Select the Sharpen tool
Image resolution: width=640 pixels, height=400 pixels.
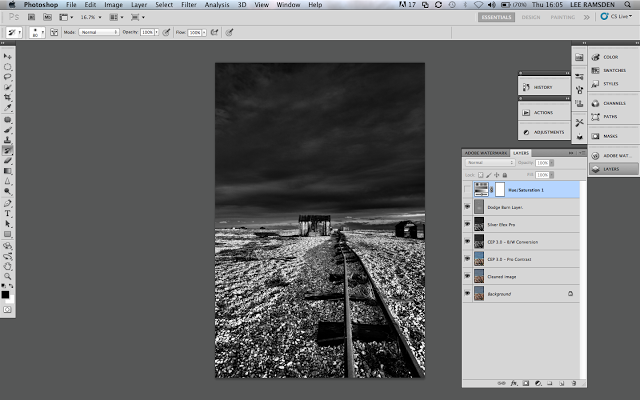pos(7,181)
